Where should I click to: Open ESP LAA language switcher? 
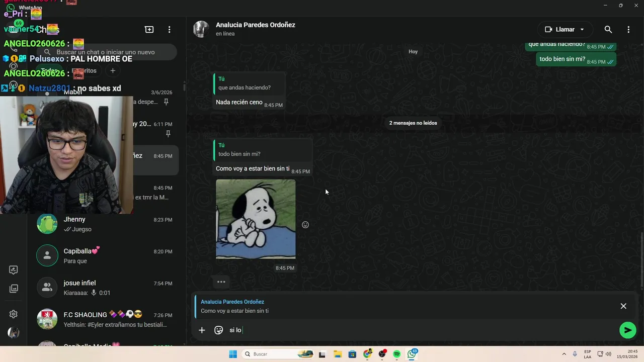pyautogui.click(x=588, y=354)
